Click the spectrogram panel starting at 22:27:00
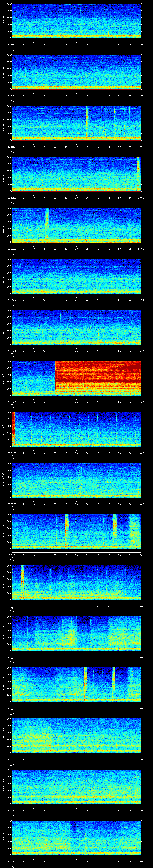This screenshot has height=868, width=153. tap(76, 582)
